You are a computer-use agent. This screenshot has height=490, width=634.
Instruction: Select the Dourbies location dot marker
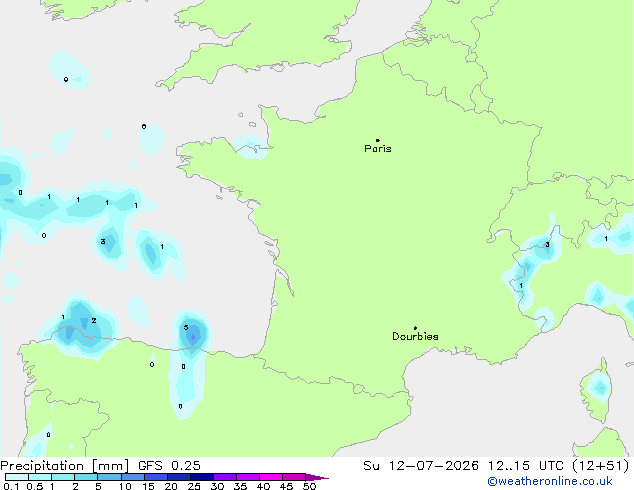click(415, 328)
